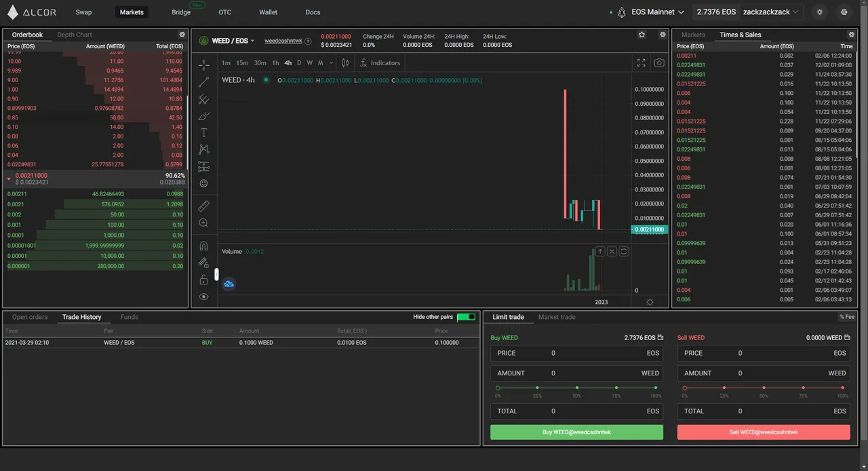Select the 15m timeframe
Screen dimensions: 868x471
[242, 62]
